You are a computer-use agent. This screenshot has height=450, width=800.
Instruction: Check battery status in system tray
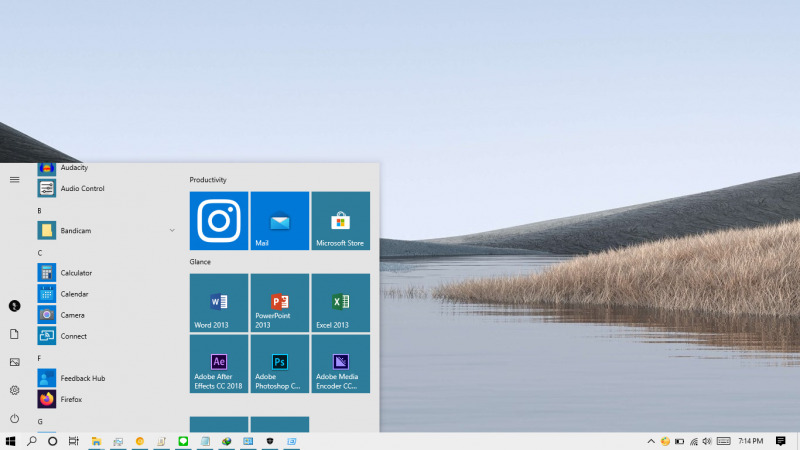click(x=679, y=441)
